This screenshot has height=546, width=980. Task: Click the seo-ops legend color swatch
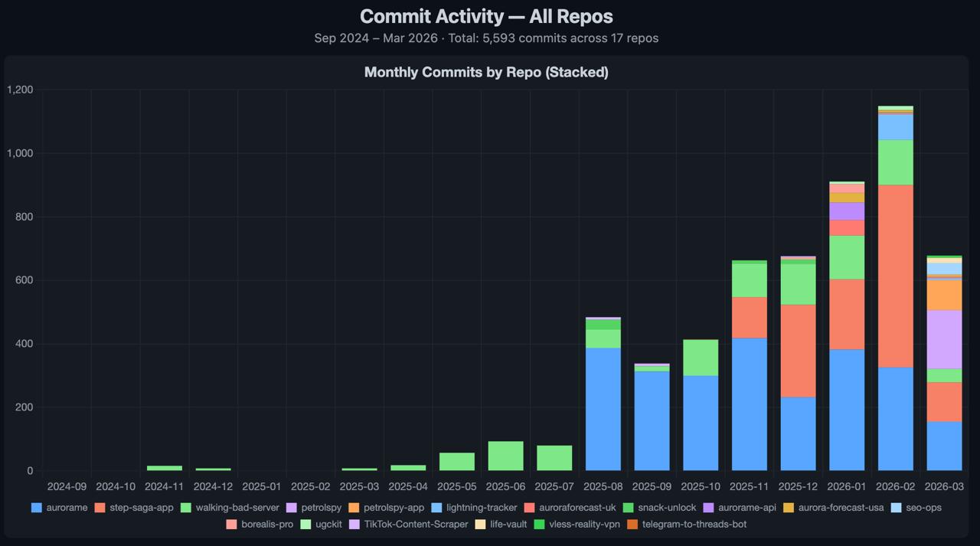pos(898,508)
